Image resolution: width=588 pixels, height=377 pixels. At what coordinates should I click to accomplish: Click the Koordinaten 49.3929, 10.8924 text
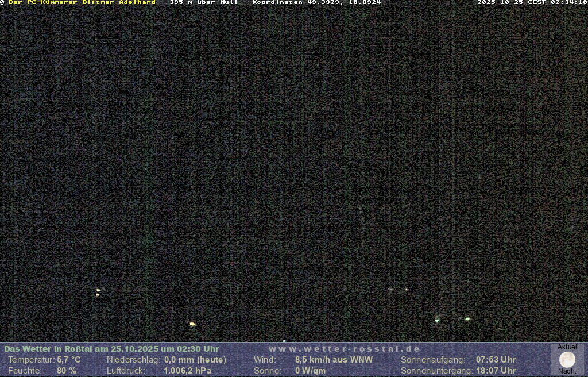pyautogui.click(x=316, y=3)
